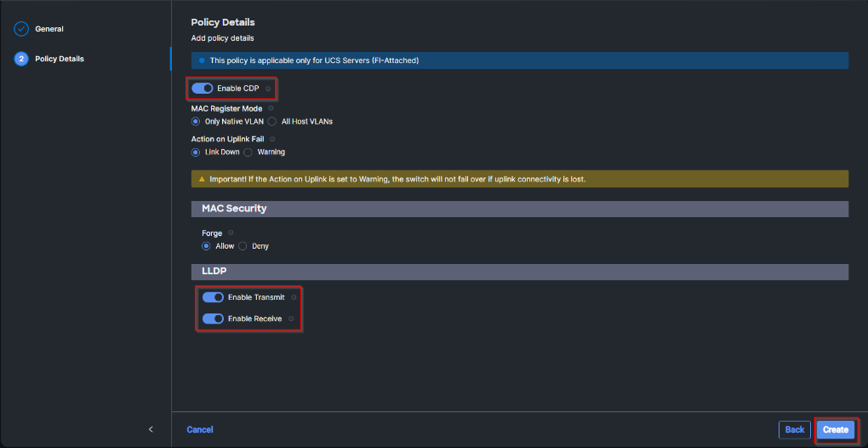Toggle the LLDP Enable Receive switch
The image size is (868, 448).
click(213, 319)
